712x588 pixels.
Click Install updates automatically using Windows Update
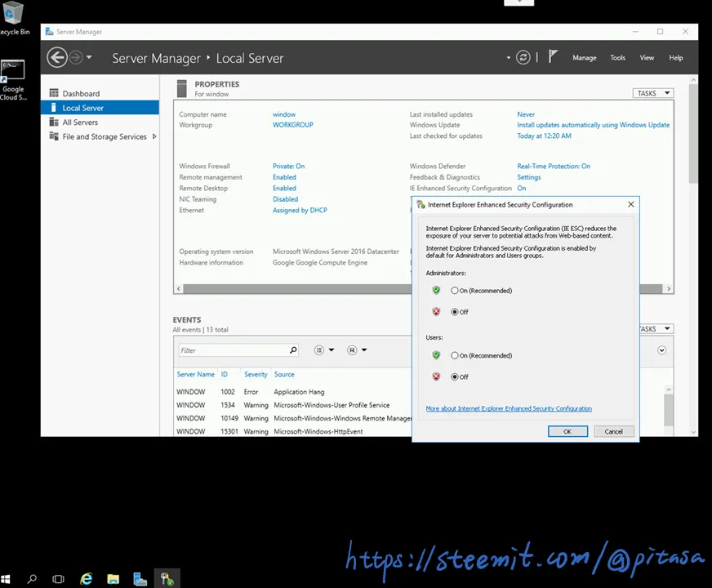click(593, 125)
